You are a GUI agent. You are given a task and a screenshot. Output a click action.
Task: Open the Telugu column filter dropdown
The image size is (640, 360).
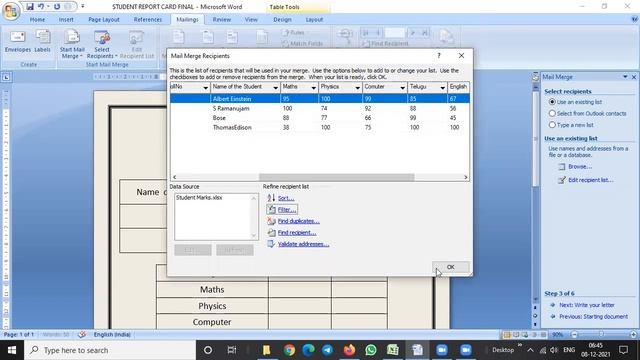(x=442, y=87)
